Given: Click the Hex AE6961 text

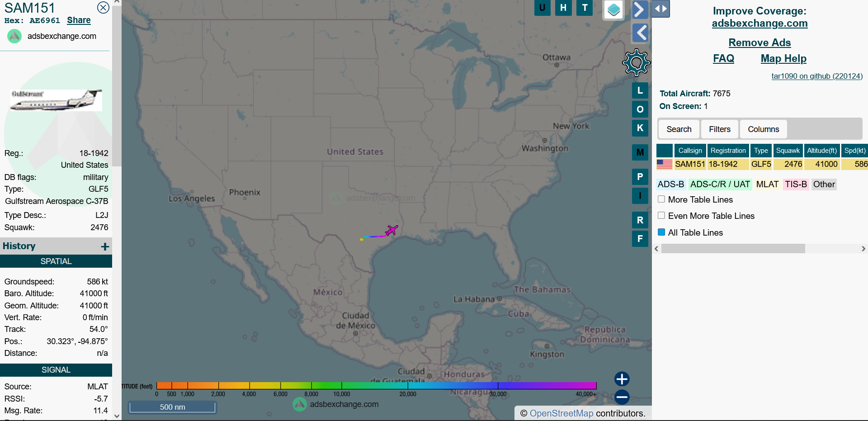Looking at the screenshot, I should tap(32, 21).
